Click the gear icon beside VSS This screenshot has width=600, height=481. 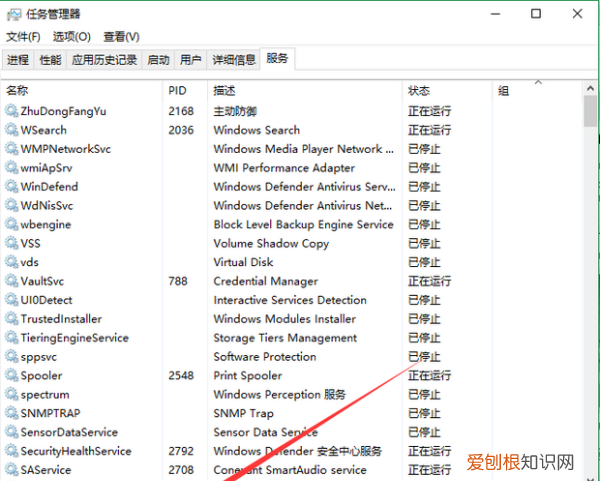(x=11, y=243)
